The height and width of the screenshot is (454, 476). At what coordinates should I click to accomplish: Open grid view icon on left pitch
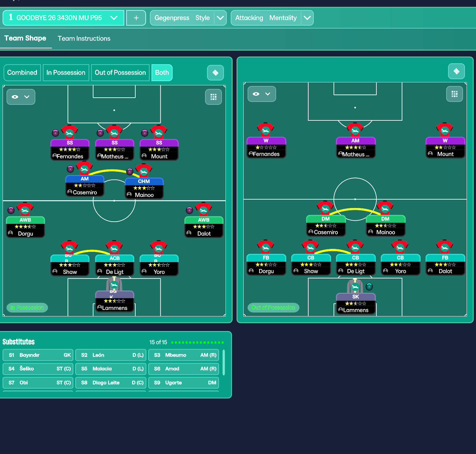pyautogui.click(x=213, y=97)
